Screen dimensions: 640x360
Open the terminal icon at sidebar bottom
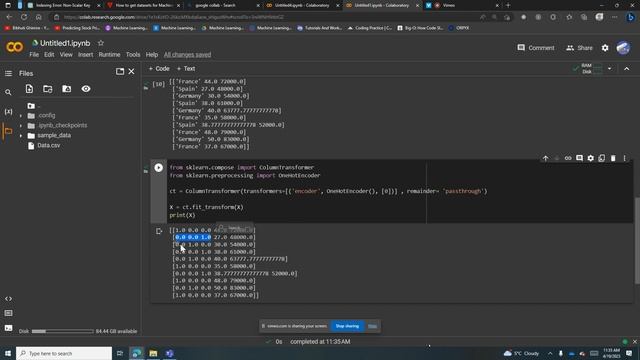point(8,328)
